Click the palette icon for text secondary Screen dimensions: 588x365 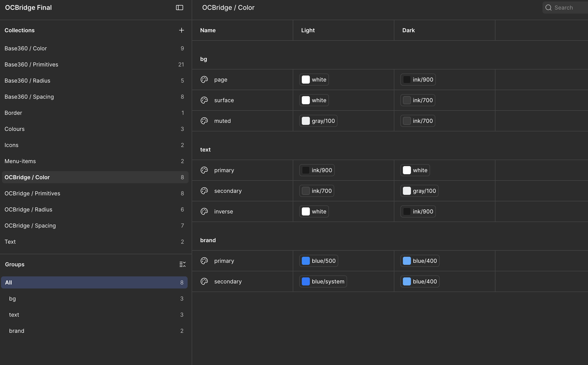point(204,191)
